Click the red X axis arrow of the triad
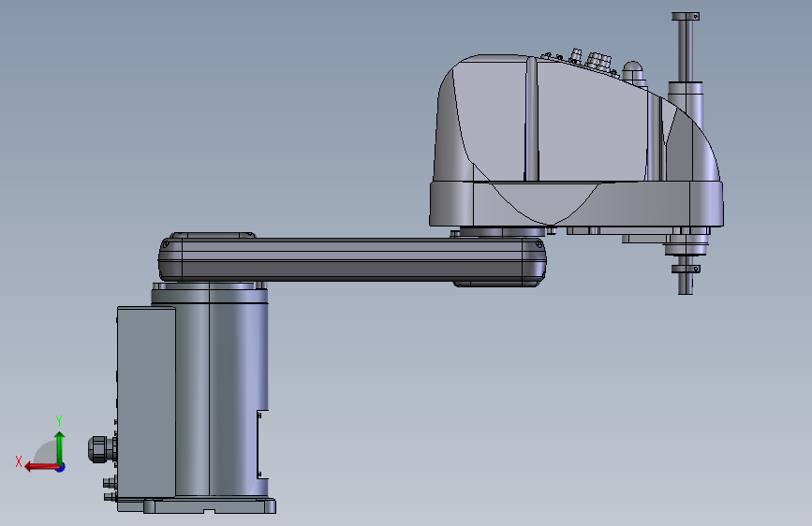812x526 pixels. [x=41, y=467]
